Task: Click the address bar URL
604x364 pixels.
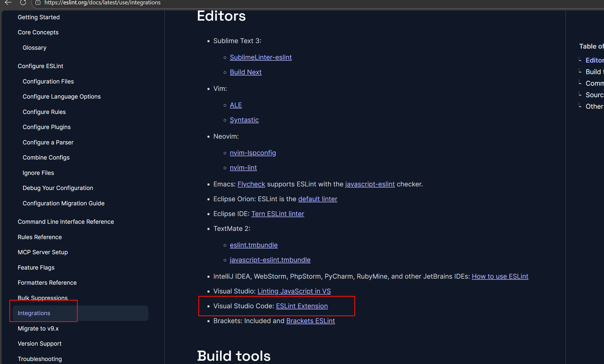Action: pos(102,3)
